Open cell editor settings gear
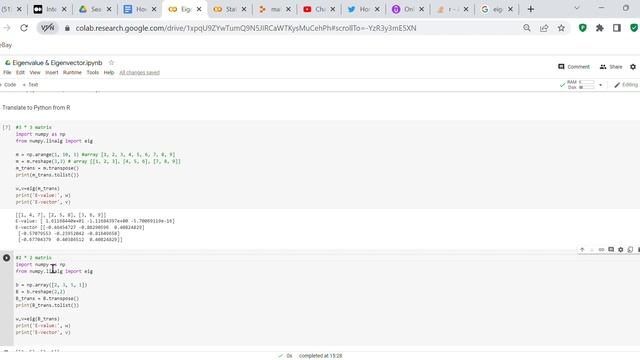Image resolution: width=640 pixels, height=360 pixels. [x=620, y=250]
